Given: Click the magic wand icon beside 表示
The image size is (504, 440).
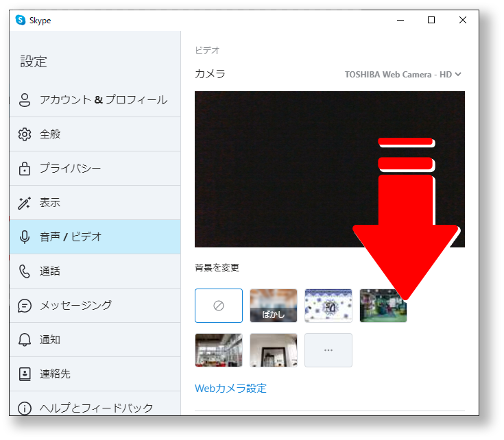Looking at the screenshot, I should click(x=25, y=203).
